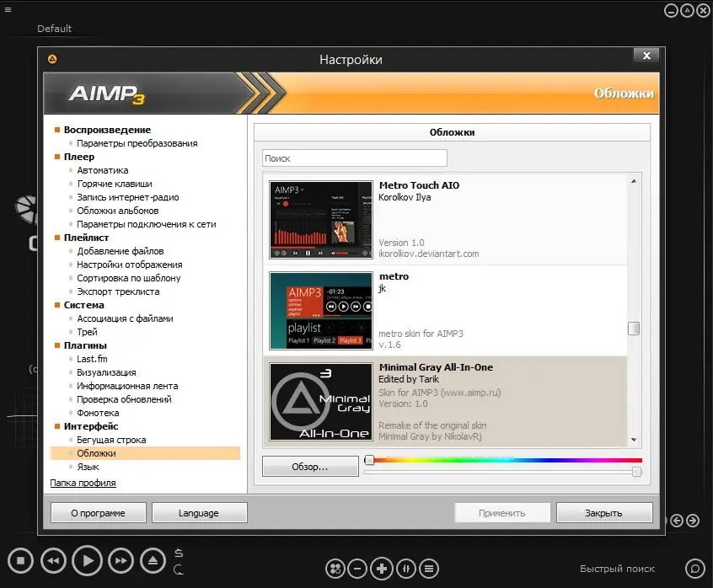The height and width of the screenshot is (588, 713).
Task: Select the Default playlist tab
Action: click(54, 29)
